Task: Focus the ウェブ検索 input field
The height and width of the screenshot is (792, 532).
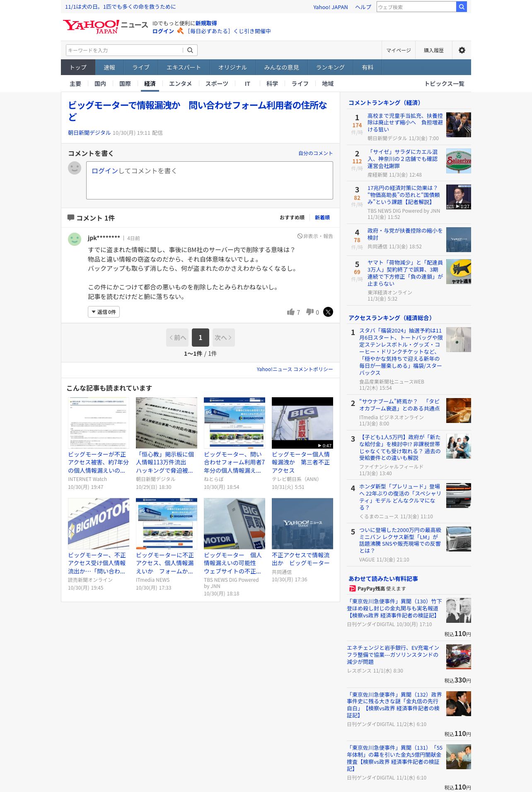Action: (416, 7)
